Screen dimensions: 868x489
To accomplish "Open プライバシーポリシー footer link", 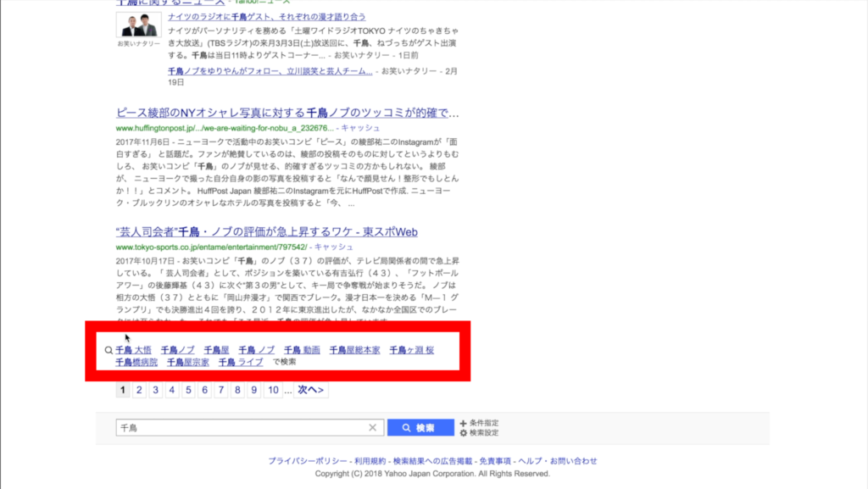I will pos(308,461).
